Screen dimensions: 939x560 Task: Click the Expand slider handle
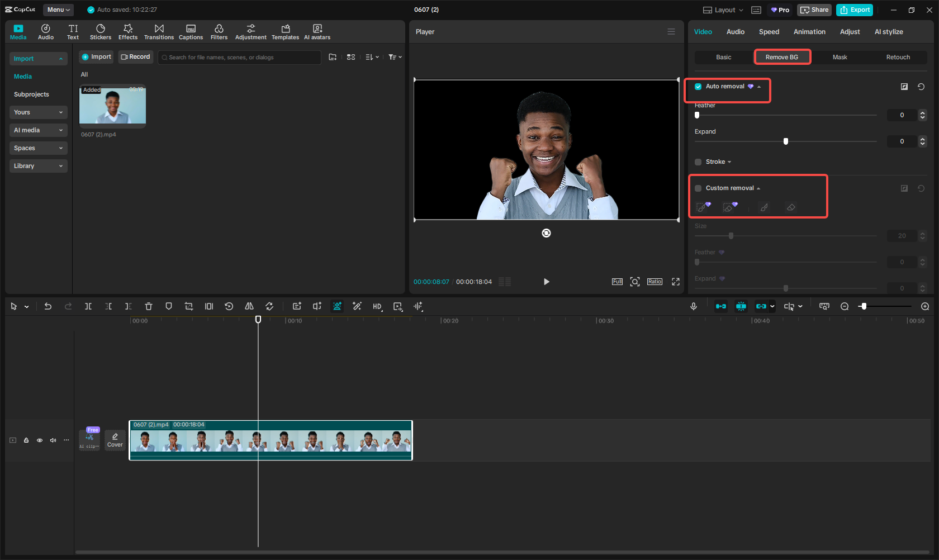(x=786, y=141)
